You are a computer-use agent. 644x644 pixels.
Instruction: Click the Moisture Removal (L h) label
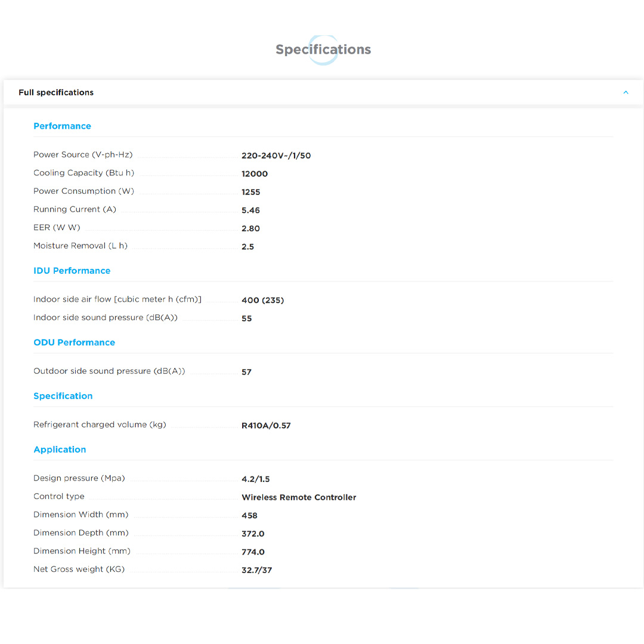pyautogui.click(x=80, y=246)
